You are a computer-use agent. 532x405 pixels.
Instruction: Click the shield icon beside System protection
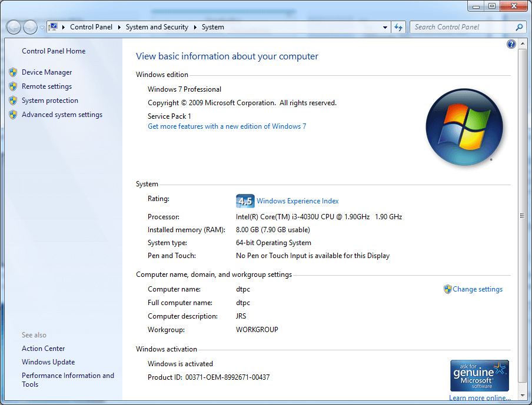(x=13, y=101)
